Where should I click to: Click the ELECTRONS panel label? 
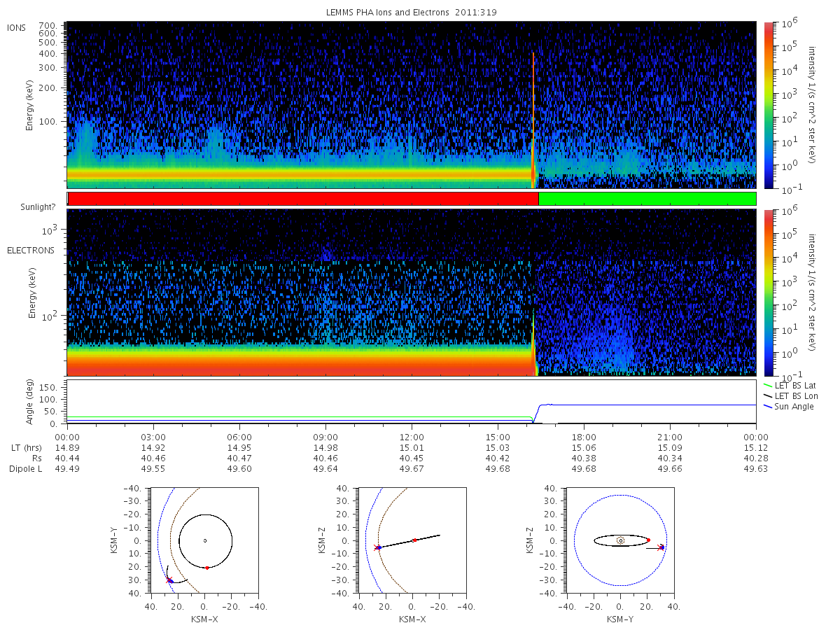[30, 250]
